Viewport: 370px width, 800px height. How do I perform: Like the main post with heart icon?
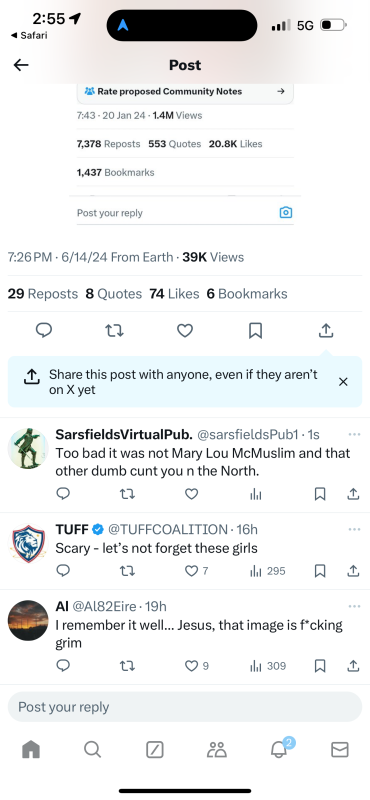pyautogui.click(x=185, y=331)
